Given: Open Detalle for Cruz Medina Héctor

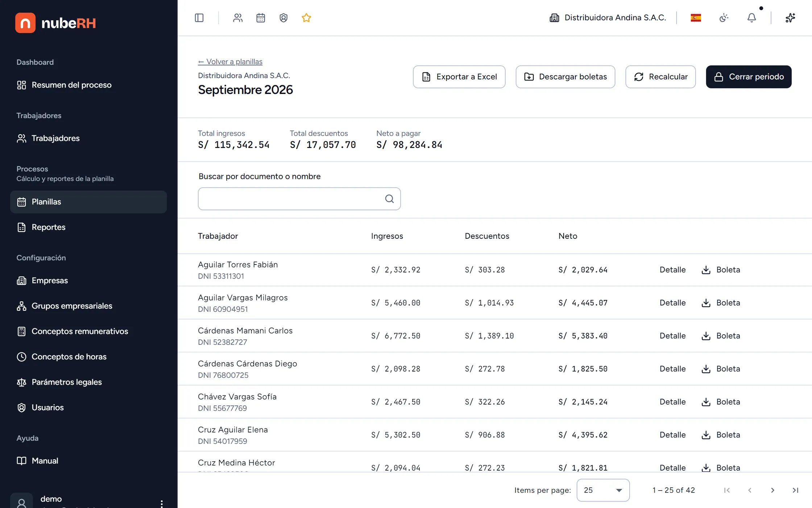Looking at the screenshot, I should 672,467.
